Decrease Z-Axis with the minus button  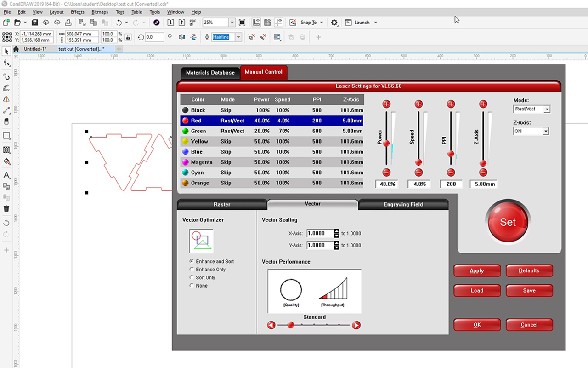(x=483, y=172)
